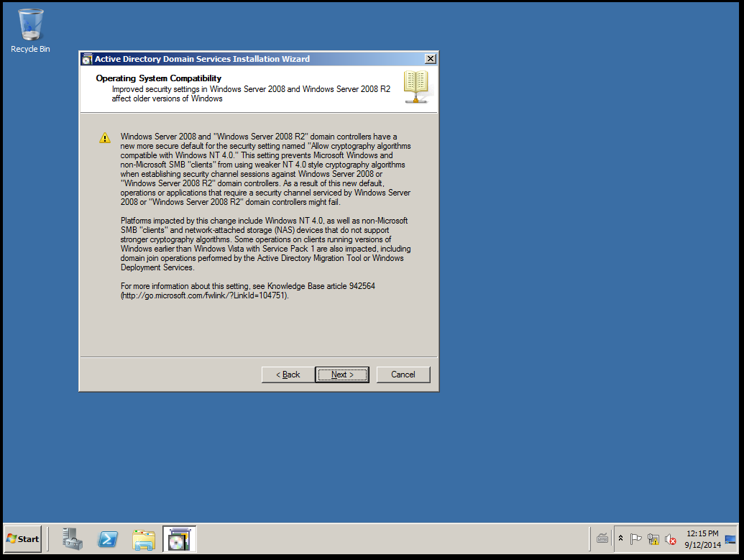Viewport: 744px width, 560px height.
Task: Open the clock showing 12:15 PM
Action: 702,539
